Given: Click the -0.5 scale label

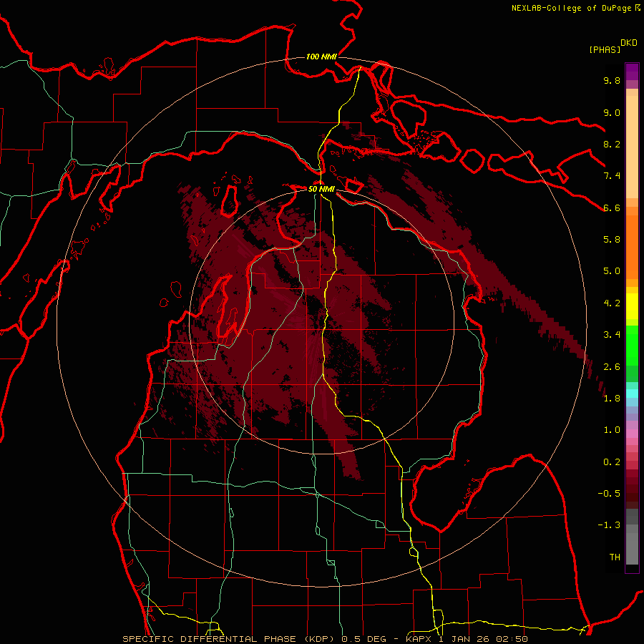Looking at the screenshot, I should click(x=609, y=493).
